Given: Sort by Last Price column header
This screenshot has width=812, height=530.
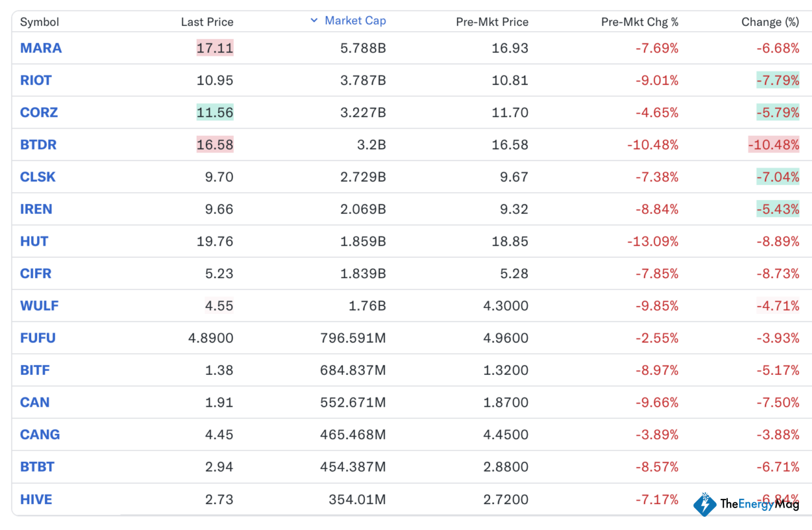Looking at the screenshot, I should pyautogui.click(x=207, y=22).
